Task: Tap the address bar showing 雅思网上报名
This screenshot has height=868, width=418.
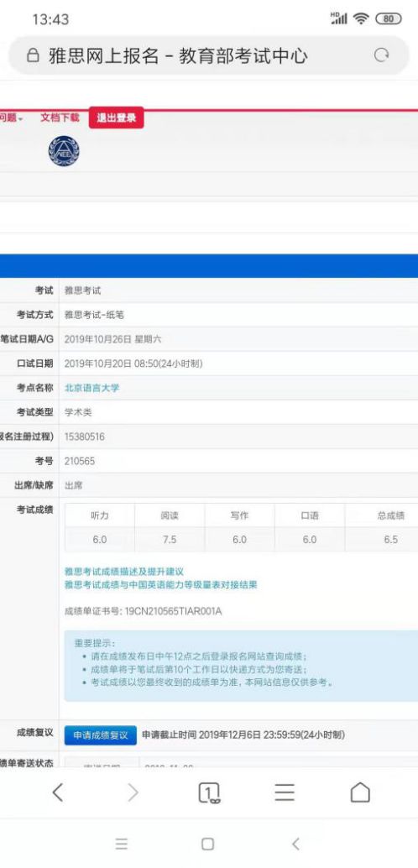Action: click(x=209, y=55)
